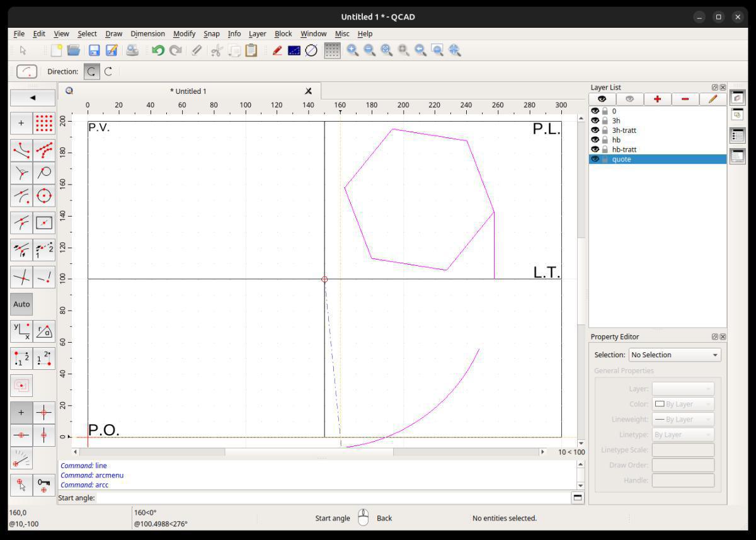The width and height of the screenshot is (756, 540).
Task: Click the pencil Edit Layer icon
Action: click(713, 99)
